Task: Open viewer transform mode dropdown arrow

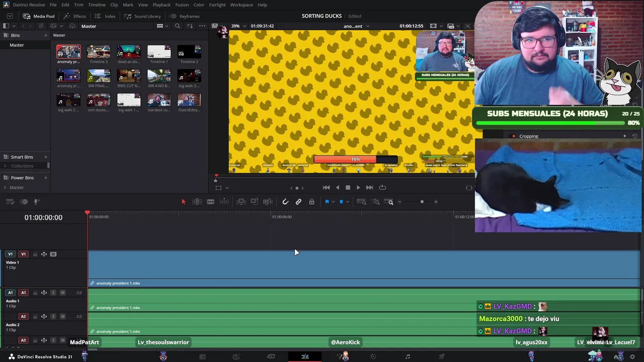Action: click(x=227, y=188)
